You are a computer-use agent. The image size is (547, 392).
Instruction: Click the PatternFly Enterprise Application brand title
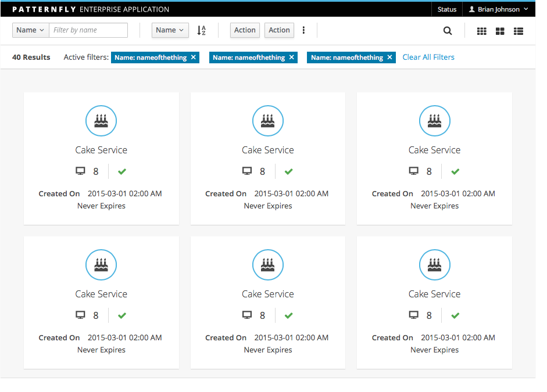(x=91, y=9)
